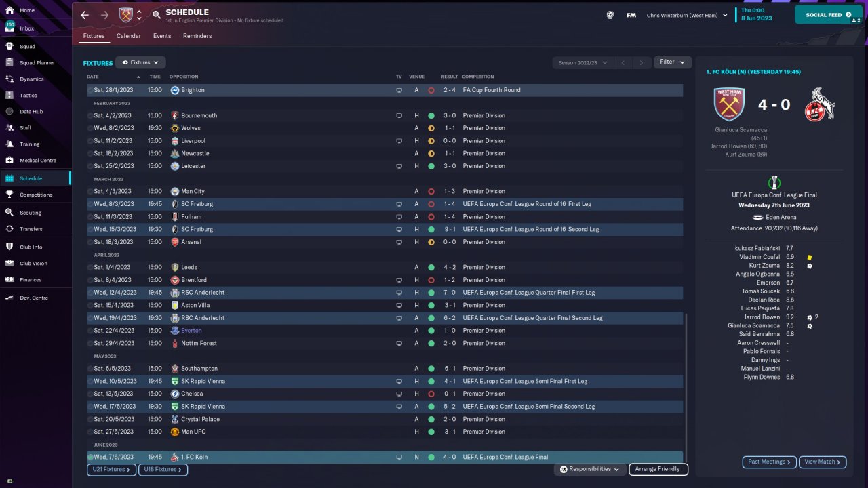868x488 pixels.
Task: Click the world globe icon in top bar
Action: [x=610, y=15]
